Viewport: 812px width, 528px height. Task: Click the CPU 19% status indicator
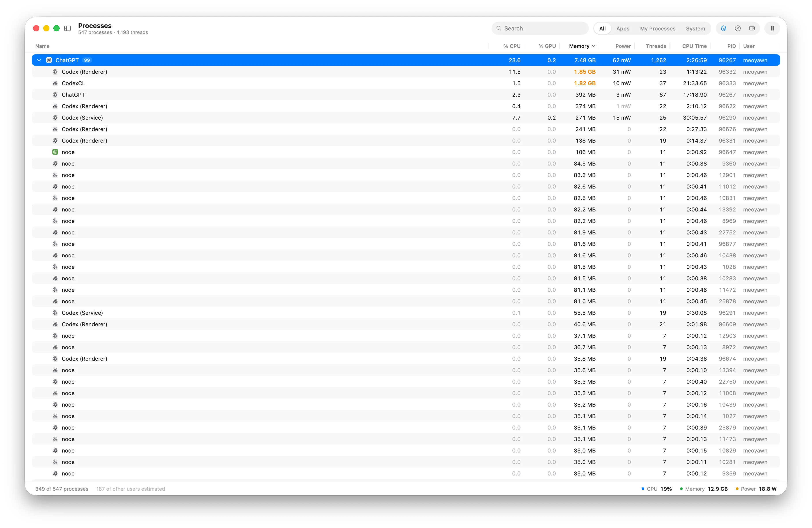[657, 489]
